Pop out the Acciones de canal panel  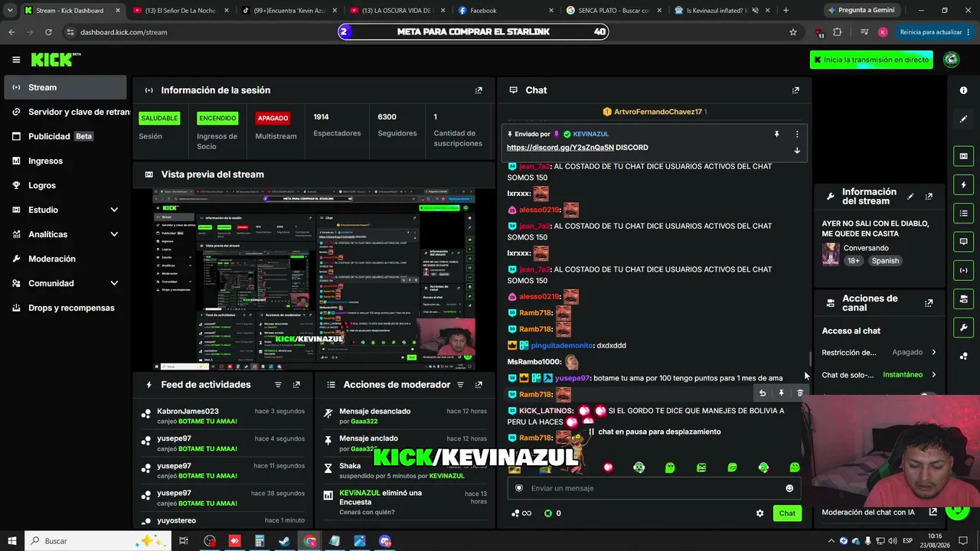[x=929, y=303]
